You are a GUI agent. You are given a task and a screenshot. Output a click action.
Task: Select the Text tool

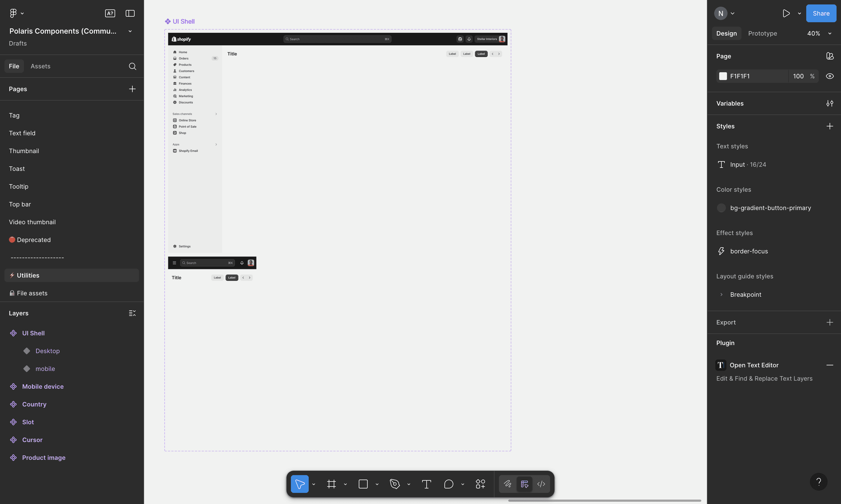(426, 484)
